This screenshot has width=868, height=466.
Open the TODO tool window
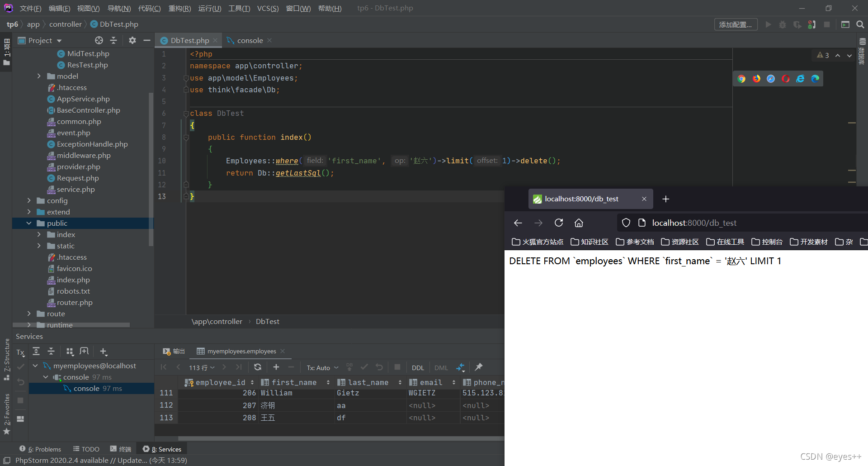point(86,449)
